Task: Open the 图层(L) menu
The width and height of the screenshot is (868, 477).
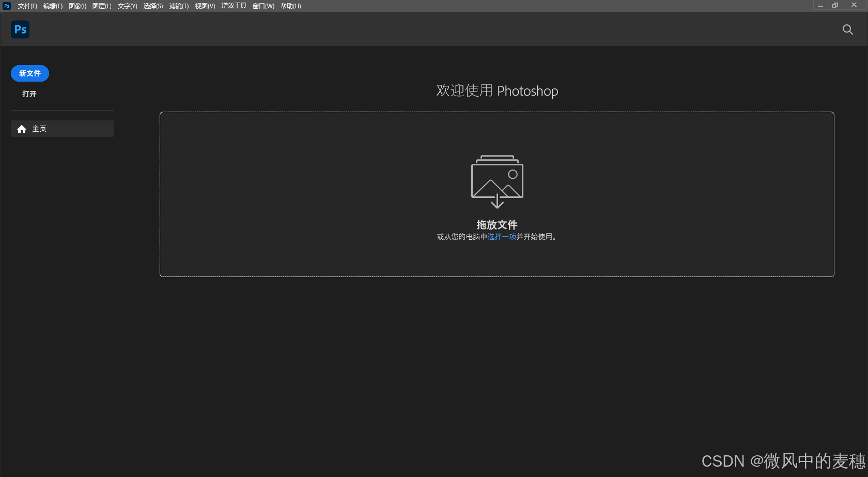Action: coord(102,6)
